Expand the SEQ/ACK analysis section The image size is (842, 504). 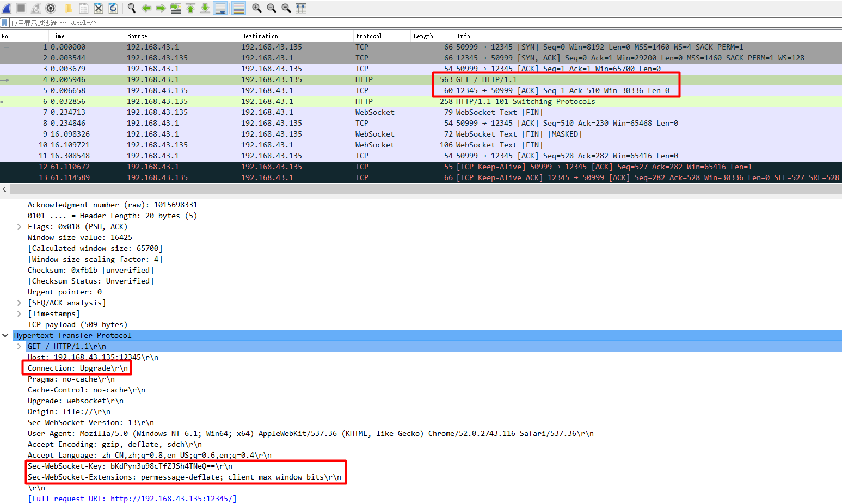(19, 303)
